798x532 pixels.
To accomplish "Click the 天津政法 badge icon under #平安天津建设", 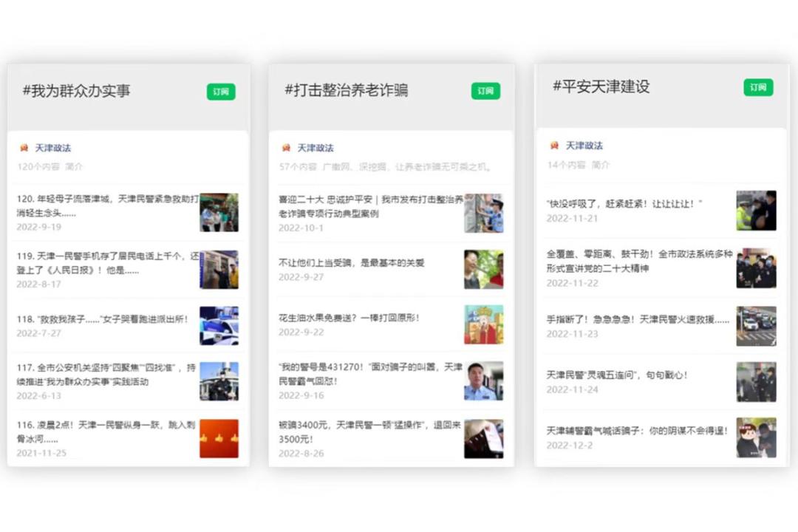I will tap(555, 146).
